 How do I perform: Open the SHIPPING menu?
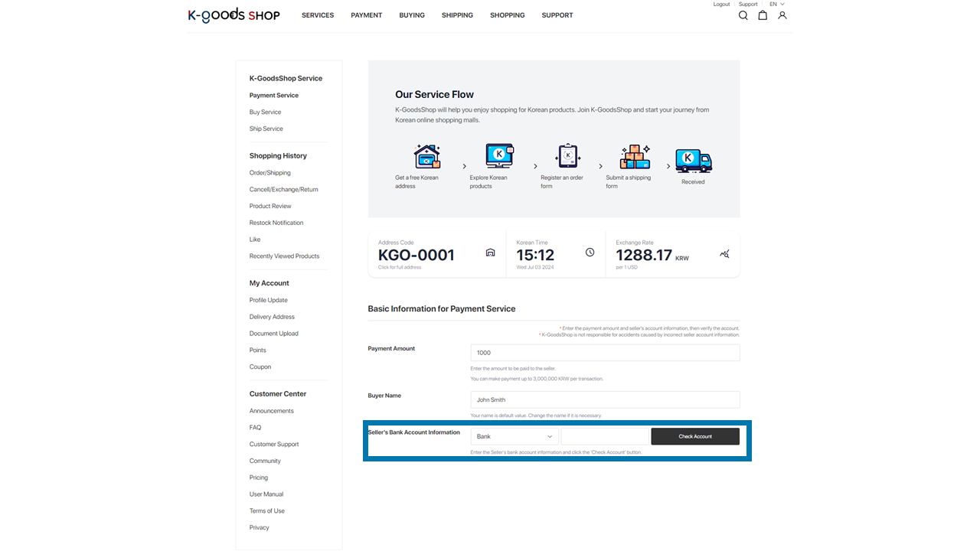pos(457,15)
